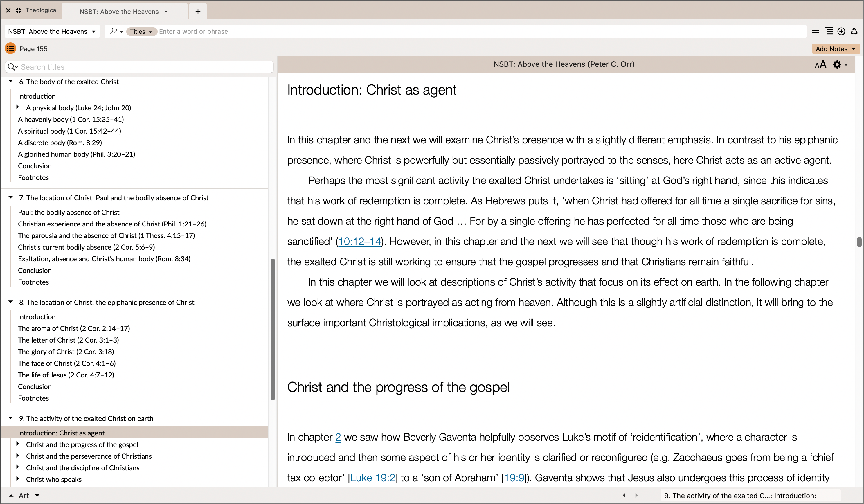Viewport: 864px width, 504px height.
Task: Follow the chapter 2 link
Action: tap(338, 437)
